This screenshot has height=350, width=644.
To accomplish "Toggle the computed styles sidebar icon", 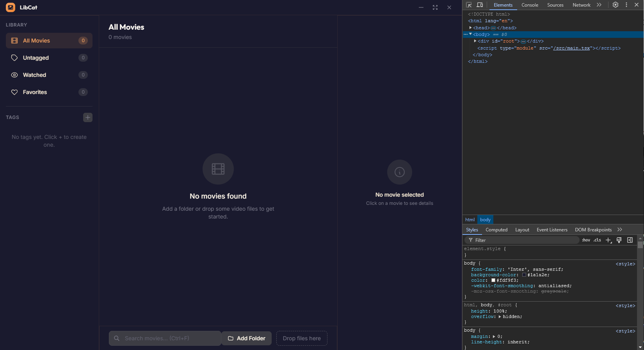I will [x=630, y=240].
